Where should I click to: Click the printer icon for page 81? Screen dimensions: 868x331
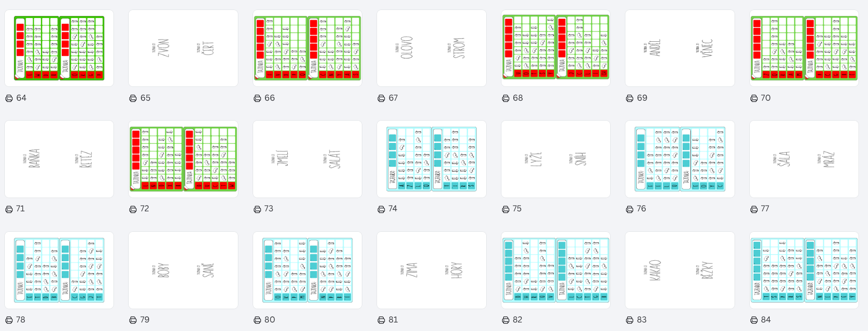click(x=381, y=320)
